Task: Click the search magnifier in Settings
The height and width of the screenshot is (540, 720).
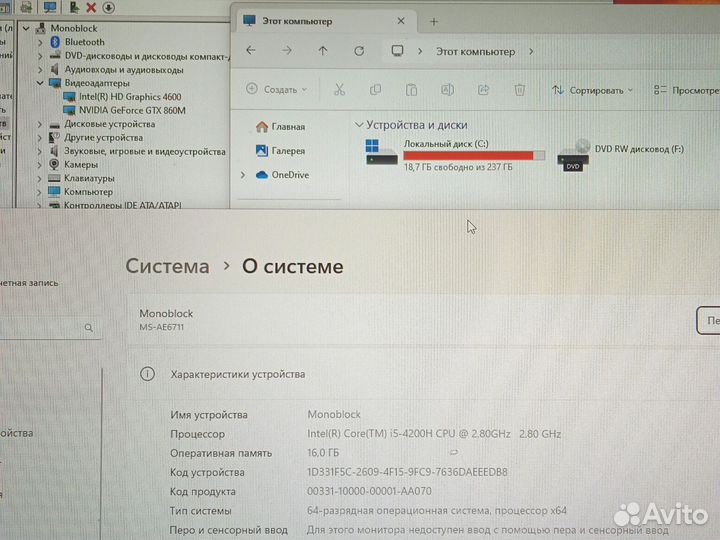Action: point(89,327)
